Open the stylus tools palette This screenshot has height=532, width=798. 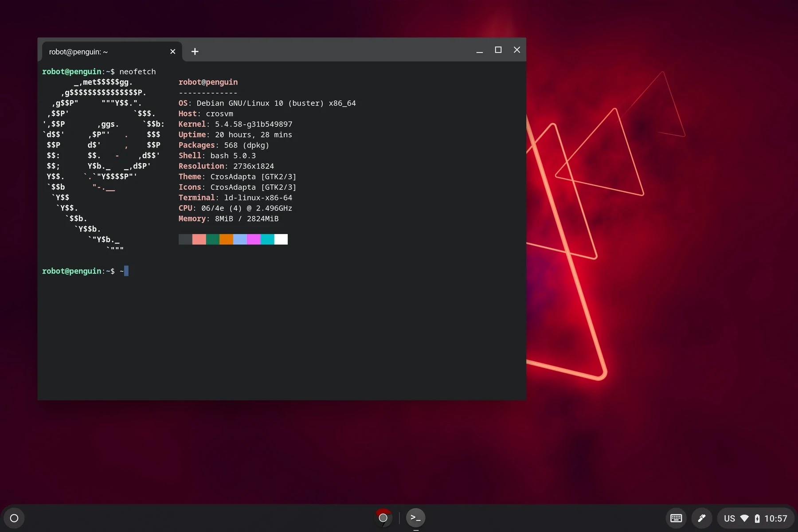[702, 518]
